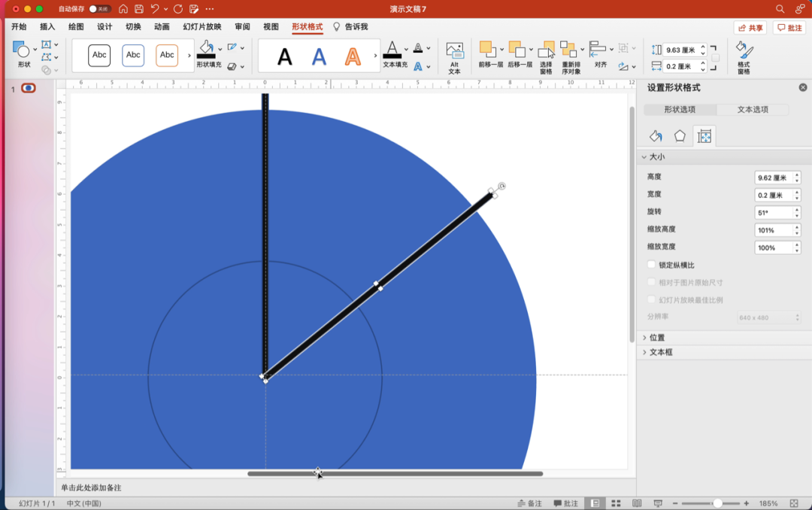Click the zoom in plus button
The image size is (812, 510).
tap(747, 503)
